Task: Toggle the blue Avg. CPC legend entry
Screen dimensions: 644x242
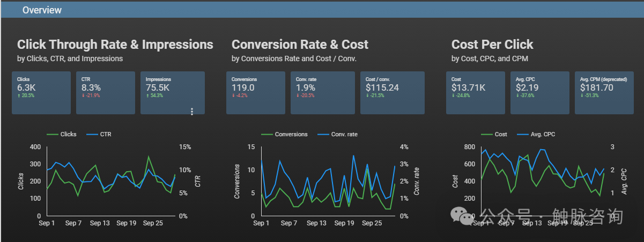Action: click(x=535, y=134)
